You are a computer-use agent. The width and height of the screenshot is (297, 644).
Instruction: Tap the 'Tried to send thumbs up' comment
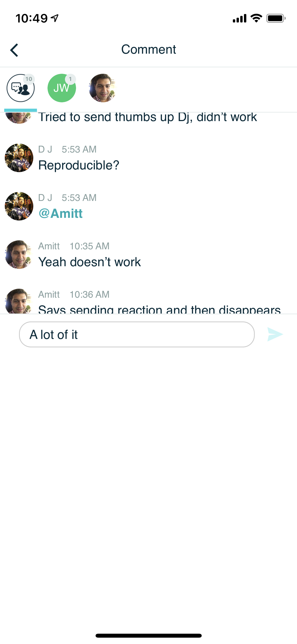(x=148, y=118)
